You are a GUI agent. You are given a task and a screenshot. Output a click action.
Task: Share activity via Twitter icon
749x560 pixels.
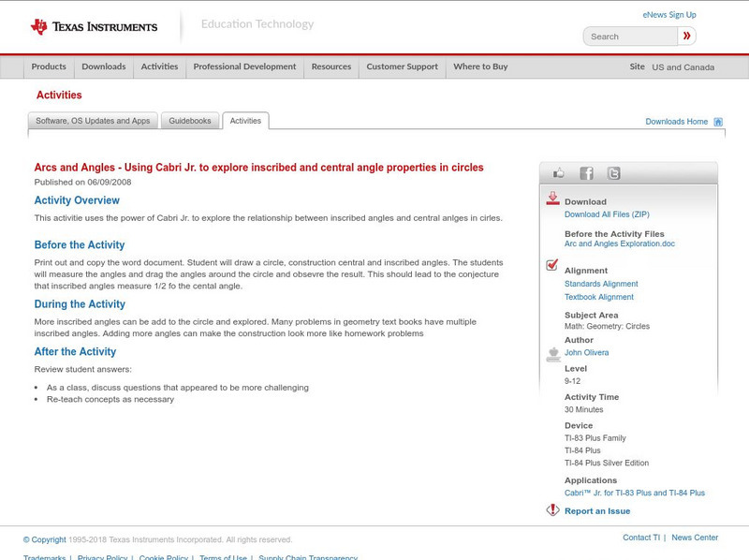tap(613, 173)
